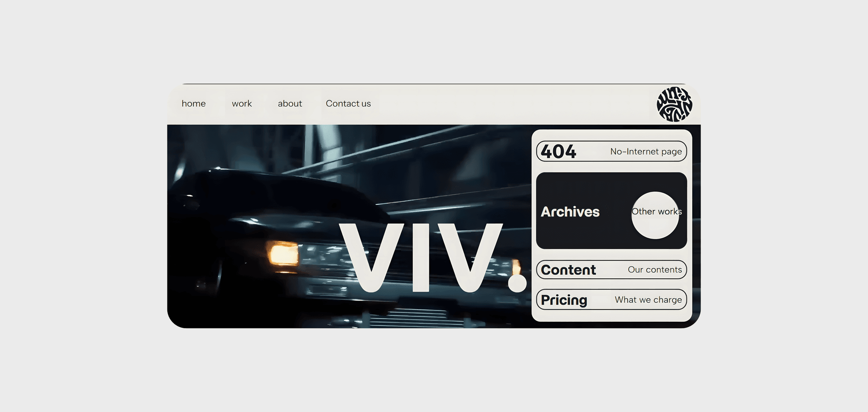
Task: Open the Contact us nav item
Action: (348, 104)
